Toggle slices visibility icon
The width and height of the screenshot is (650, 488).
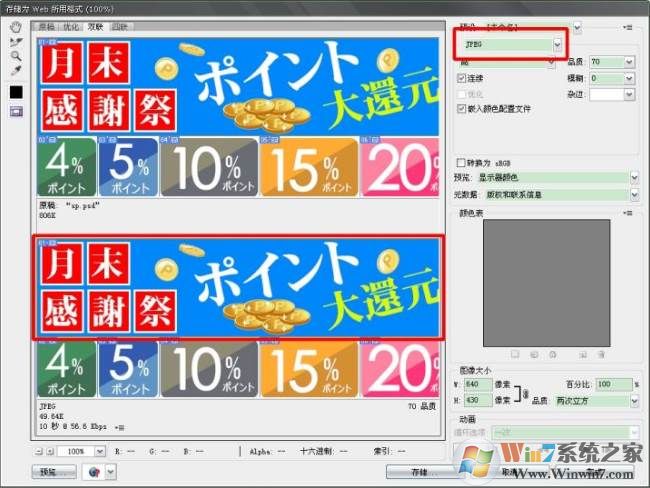click(16, 112)
